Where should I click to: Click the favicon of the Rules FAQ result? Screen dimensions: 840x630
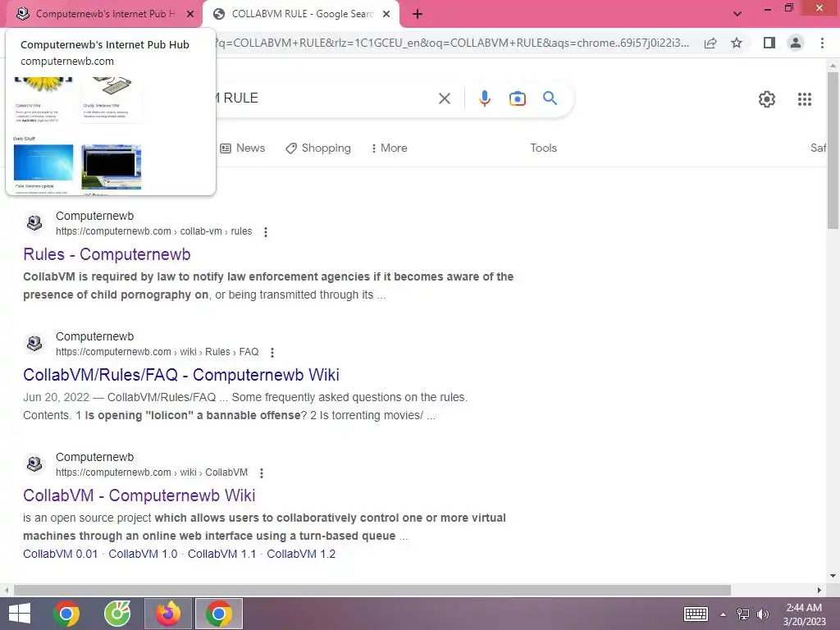pos(34,343)
